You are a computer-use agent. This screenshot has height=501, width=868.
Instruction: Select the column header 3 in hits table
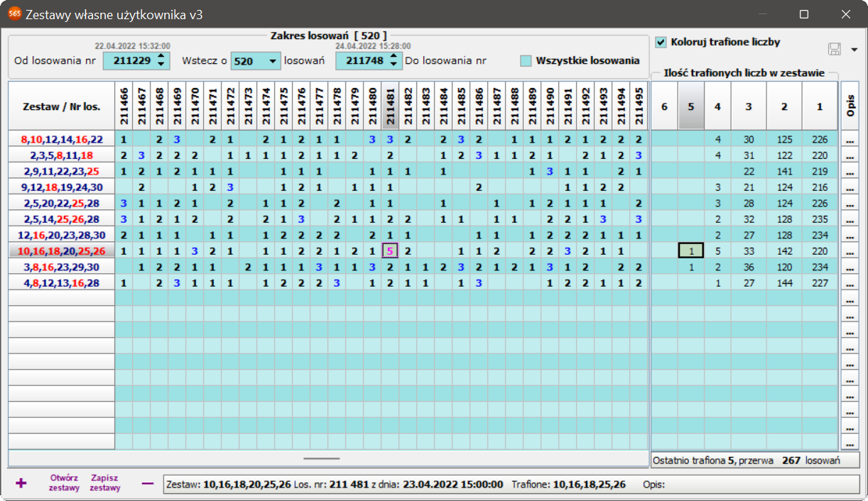(749, 106)
